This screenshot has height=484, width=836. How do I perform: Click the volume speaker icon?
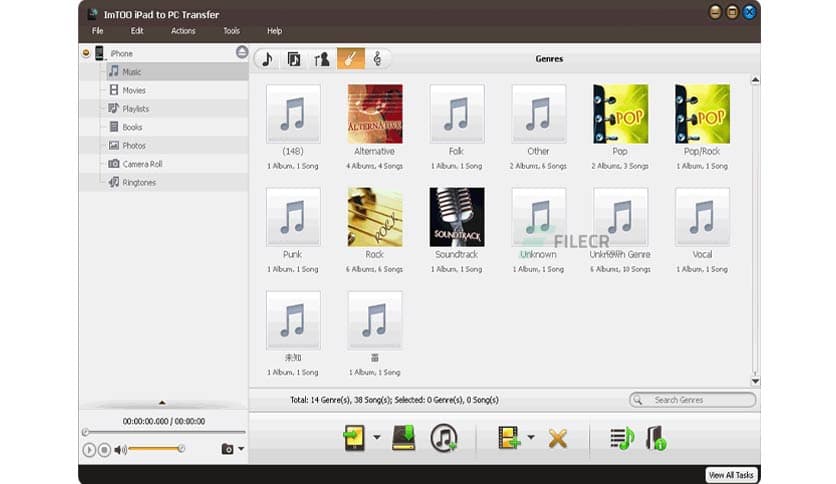120,450
